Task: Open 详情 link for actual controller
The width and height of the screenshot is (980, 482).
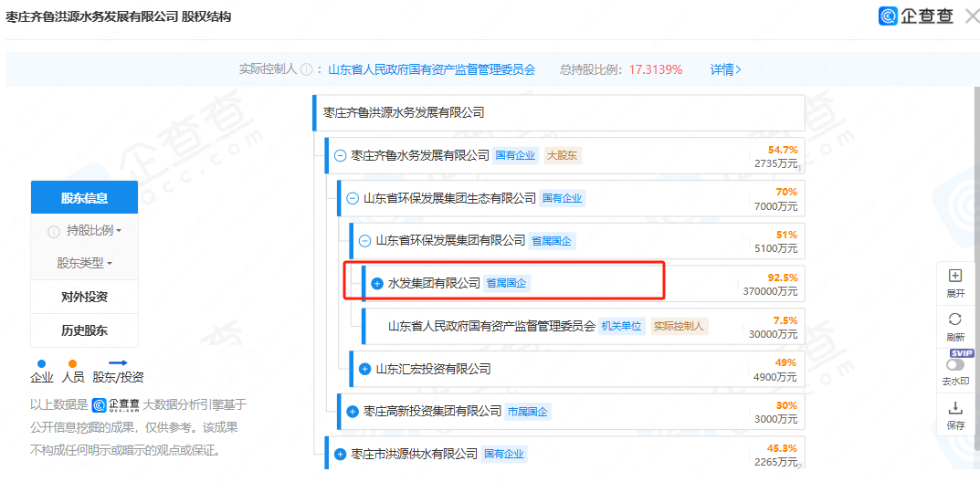Action: point(725,69)
